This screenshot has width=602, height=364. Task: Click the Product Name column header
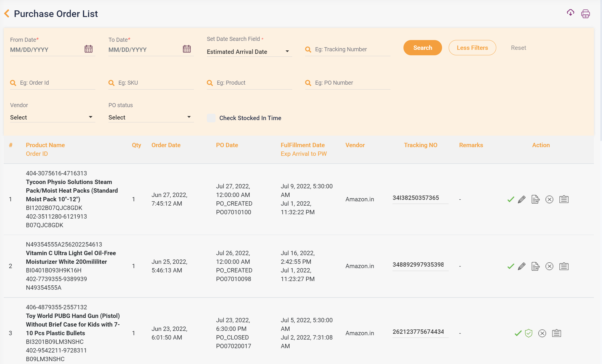point(45,145)
